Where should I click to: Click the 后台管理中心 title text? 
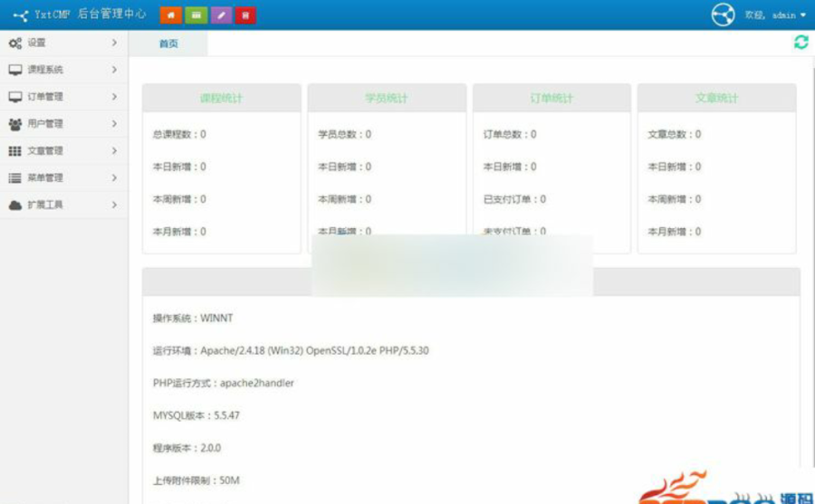[x=111, y=14]
